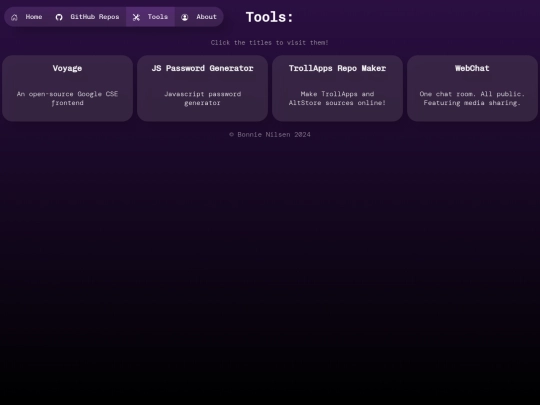Click the About person icon
This screenshot has width=540, height=405.
click(185, 17)
